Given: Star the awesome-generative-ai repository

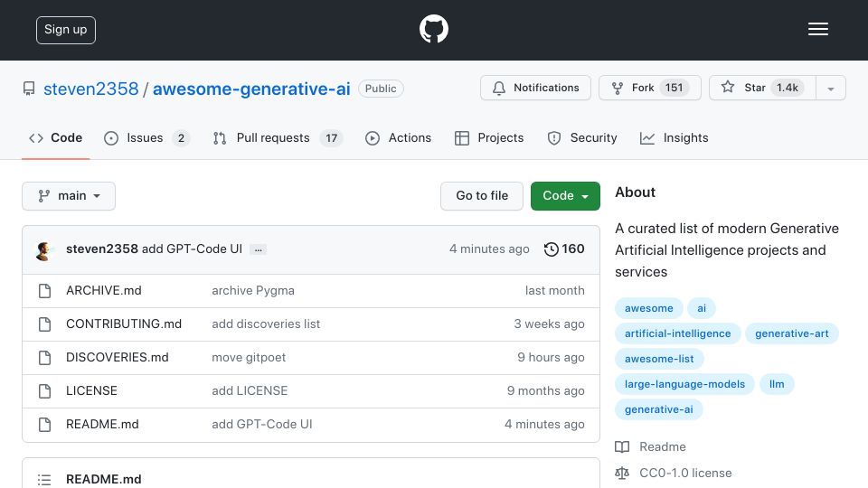Looking at the screenshot, I should [x=762, y=88].
